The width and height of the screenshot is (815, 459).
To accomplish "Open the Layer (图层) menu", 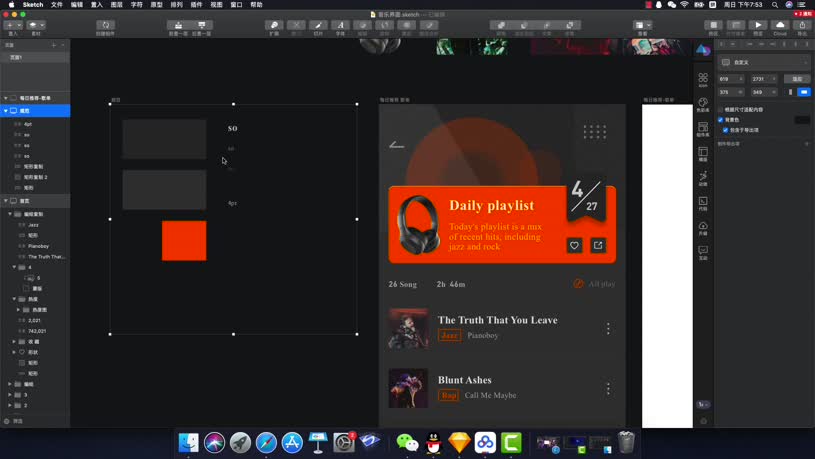I will (116, 4).
